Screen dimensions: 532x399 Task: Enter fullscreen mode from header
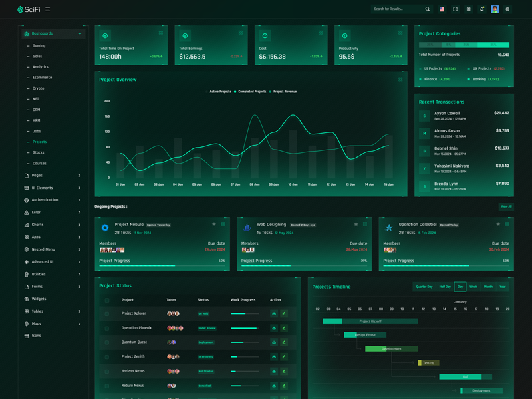click(455, 9)
